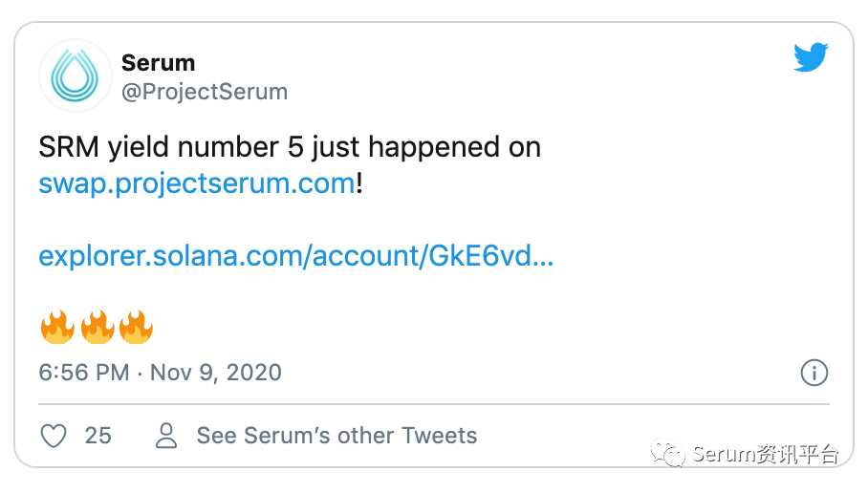Click the Serum资讯平台 watermark text
The image size is (868, 493).
[766, 454]
